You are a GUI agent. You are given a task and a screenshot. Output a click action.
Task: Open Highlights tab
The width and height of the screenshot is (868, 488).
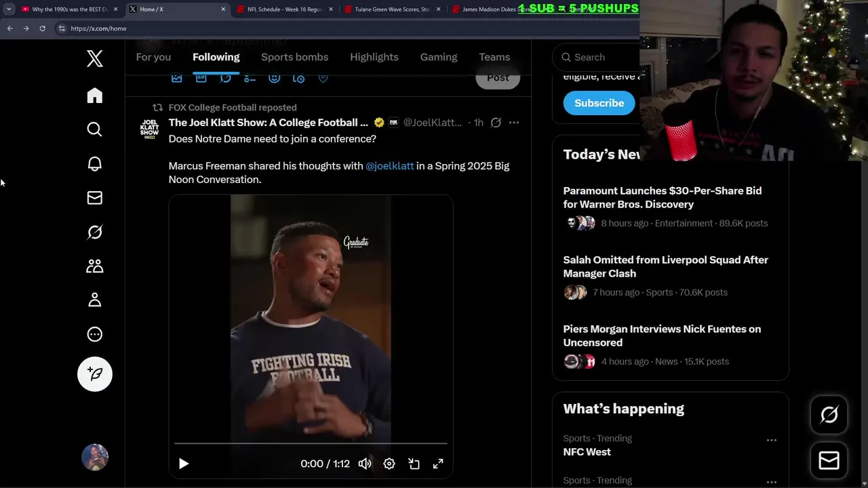click(x=374, y=57)
